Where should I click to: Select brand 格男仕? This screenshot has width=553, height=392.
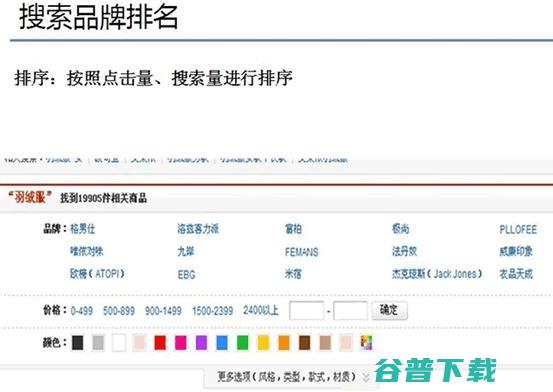point(83,229)
